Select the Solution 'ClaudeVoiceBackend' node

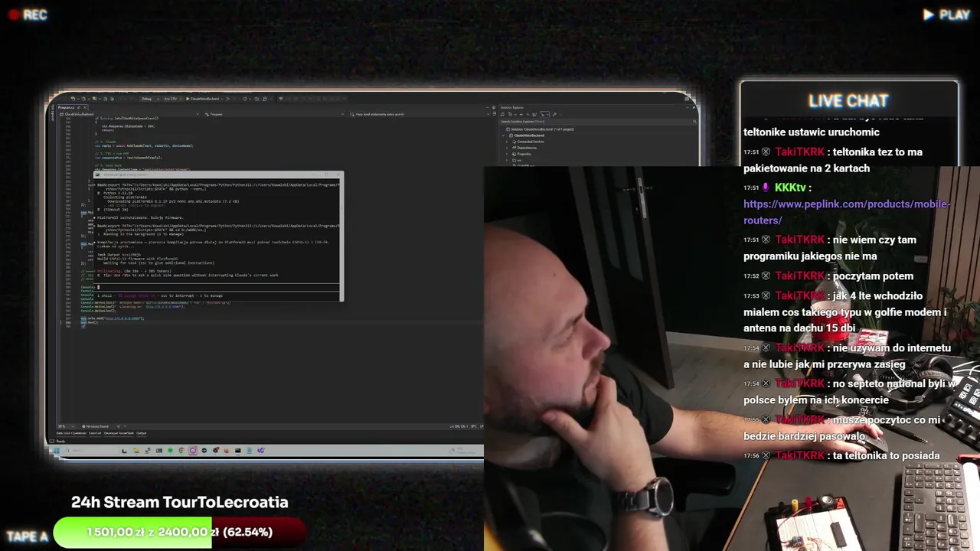pos(540,129)
